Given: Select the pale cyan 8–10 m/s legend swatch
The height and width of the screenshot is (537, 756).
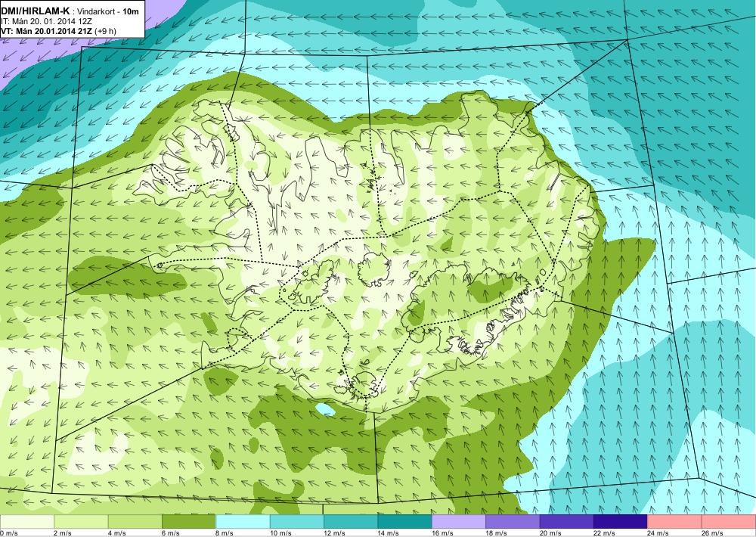Looking at the screenshot, I should (243, 522).
